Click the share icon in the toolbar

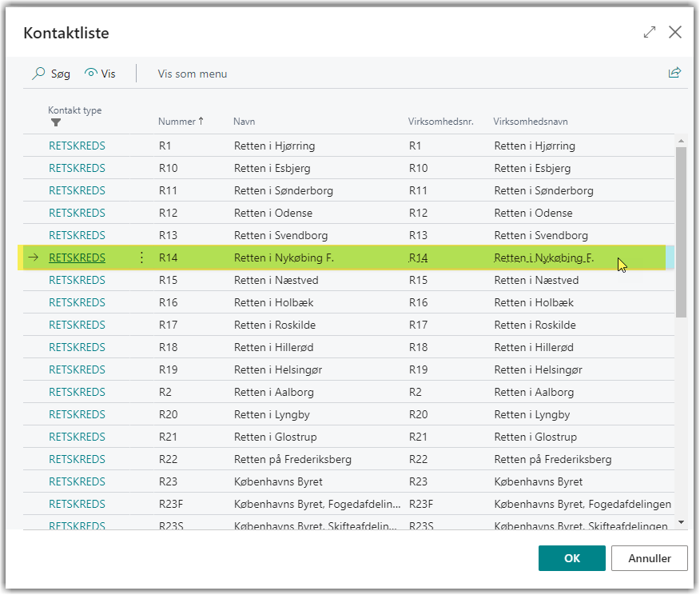click(x=674, y=72)
